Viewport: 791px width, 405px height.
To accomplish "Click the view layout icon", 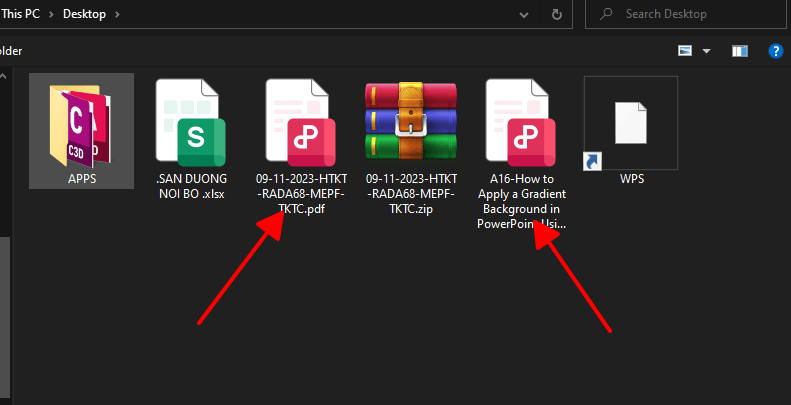I will tap(685, 51).
